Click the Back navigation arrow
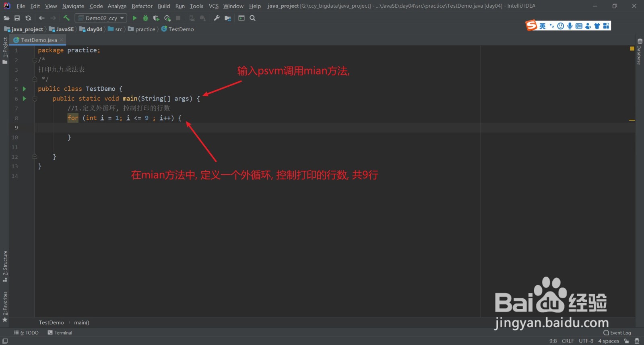Image resolution: width=644 pixels, height=345 pixels. click(x=41, y=18)
